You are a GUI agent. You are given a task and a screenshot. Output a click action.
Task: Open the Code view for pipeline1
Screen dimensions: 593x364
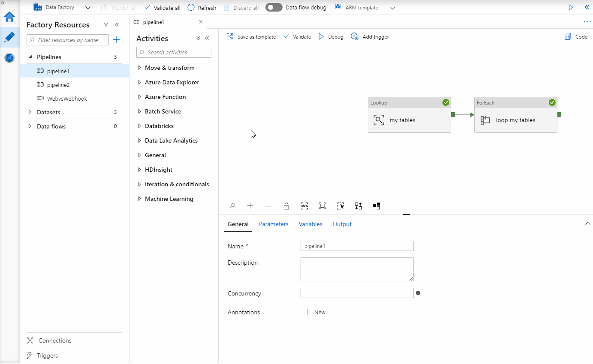click(575, 36)
